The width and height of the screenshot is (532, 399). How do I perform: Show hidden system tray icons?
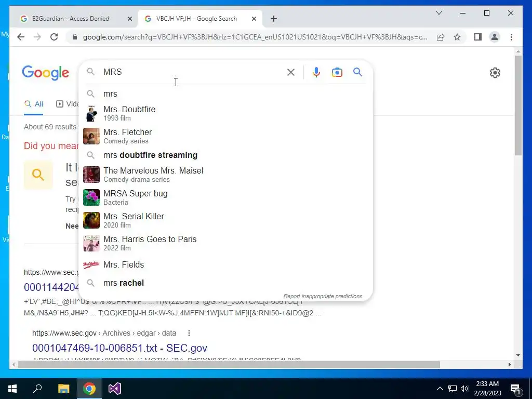click(x=440, y=389)
